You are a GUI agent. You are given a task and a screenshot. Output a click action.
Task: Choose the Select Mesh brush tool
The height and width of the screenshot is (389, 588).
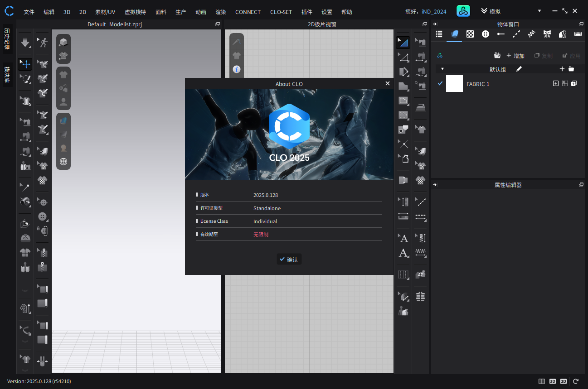(25, 79)
